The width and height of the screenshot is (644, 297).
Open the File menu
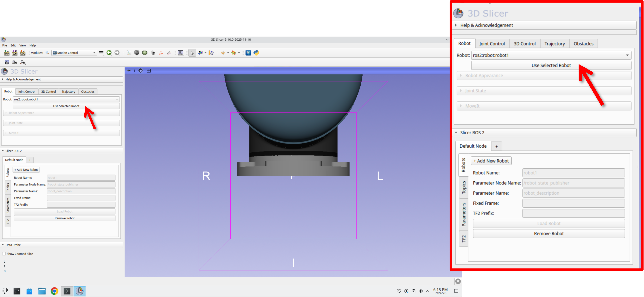[5, 45]
